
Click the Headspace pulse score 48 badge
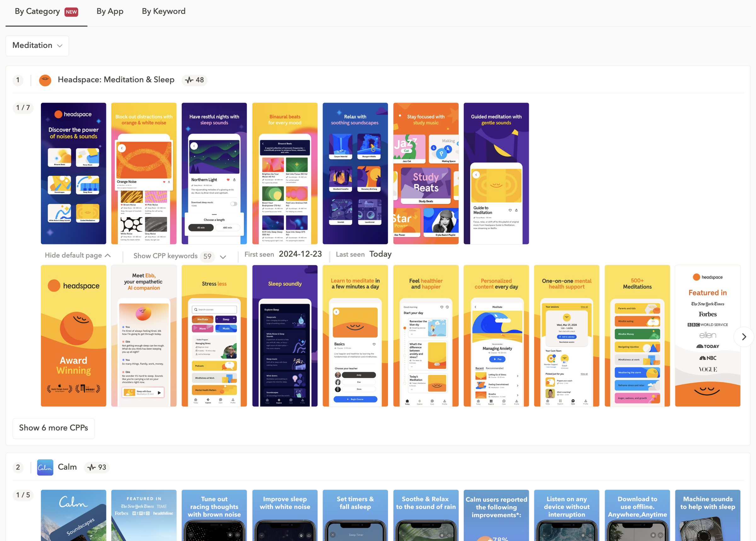pos(195,80)
